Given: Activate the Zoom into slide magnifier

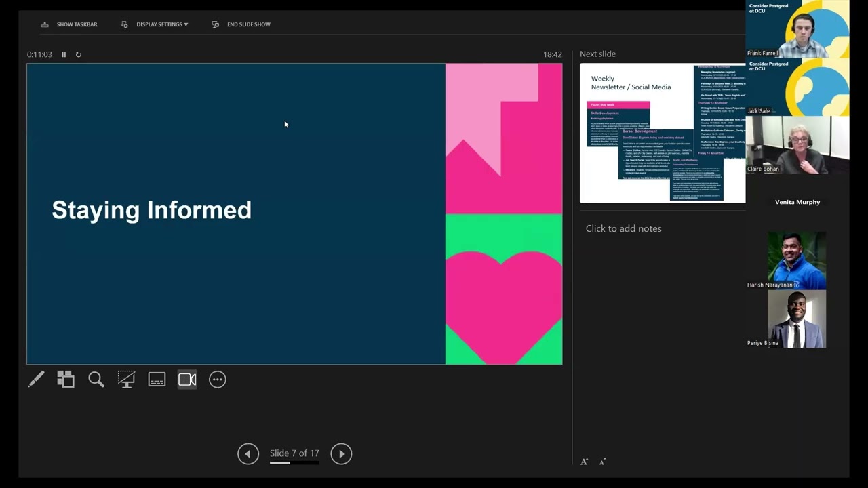Looking at the screenshot, I should coord(96,380).
